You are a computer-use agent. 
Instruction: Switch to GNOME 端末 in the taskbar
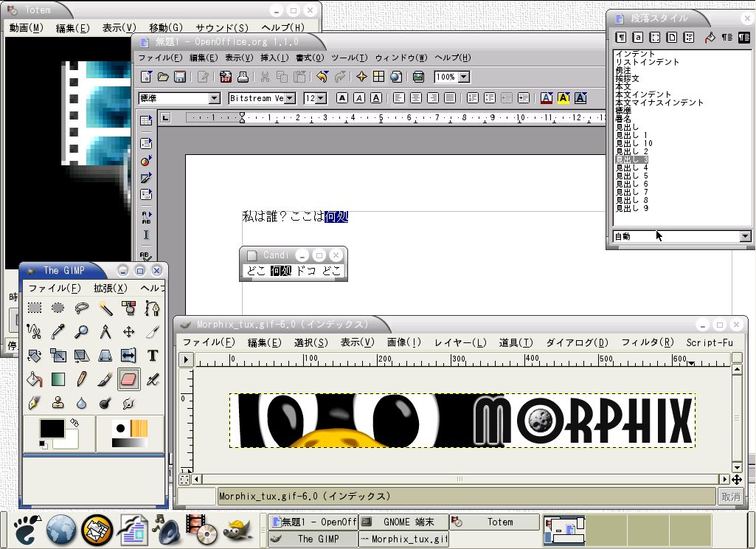tap(403, 522)
